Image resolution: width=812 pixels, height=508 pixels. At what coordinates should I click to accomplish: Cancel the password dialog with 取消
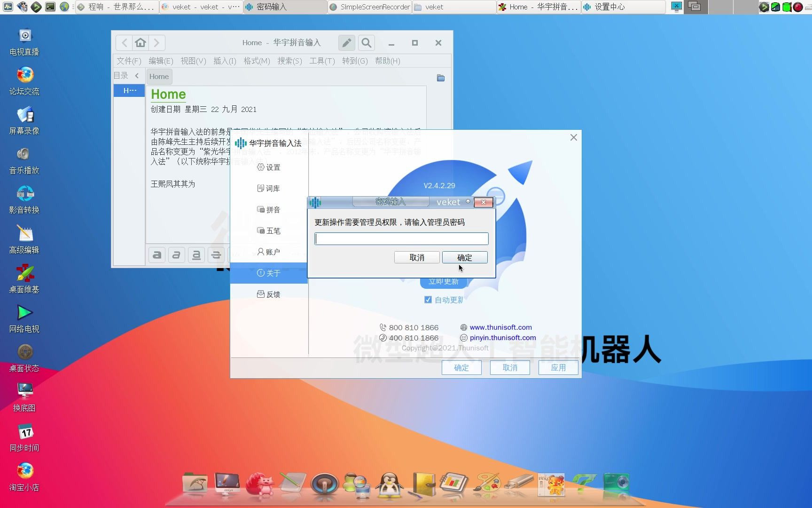click(417, 257)
